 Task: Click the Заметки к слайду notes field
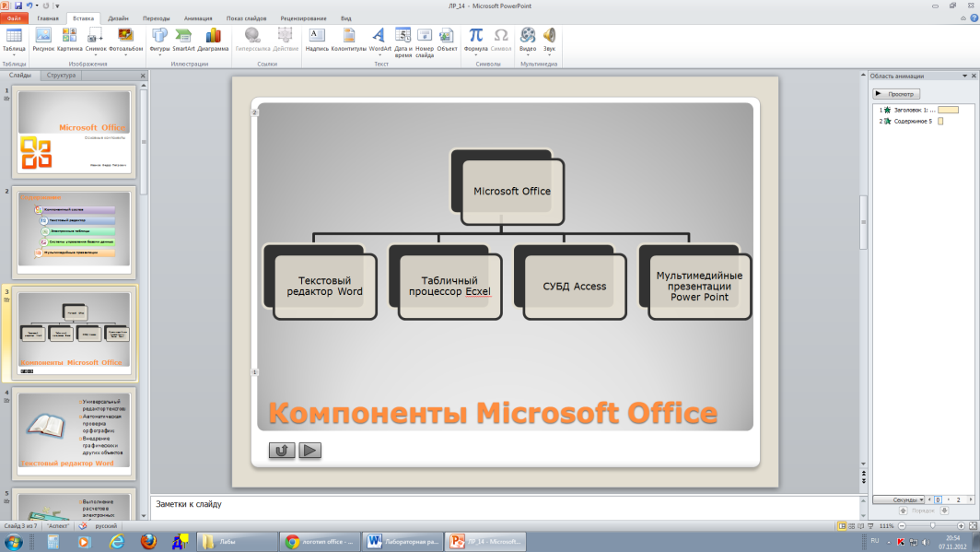pos(505,507)
